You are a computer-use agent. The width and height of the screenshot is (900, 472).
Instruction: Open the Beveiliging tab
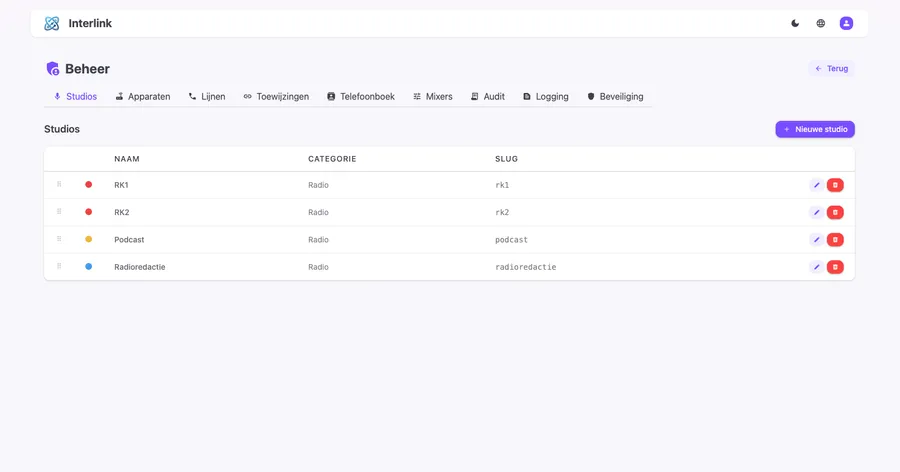(615, 96)
